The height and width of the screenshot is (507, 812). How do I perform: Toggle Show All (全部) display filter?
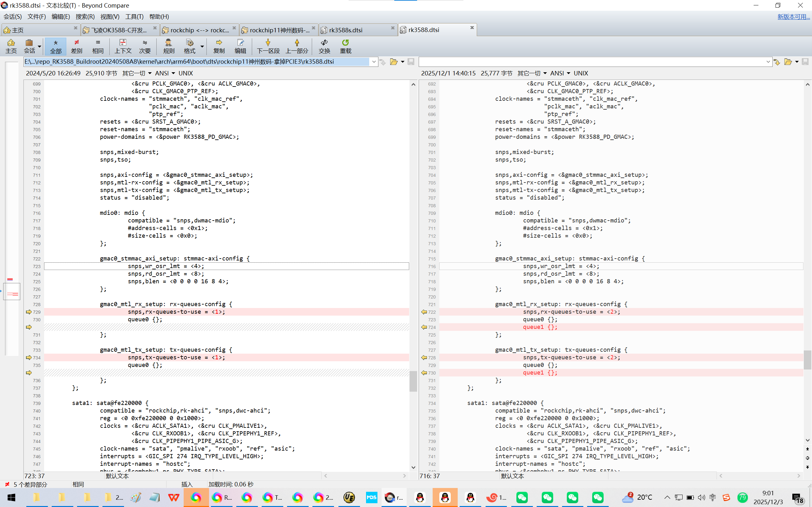point(56,46)
